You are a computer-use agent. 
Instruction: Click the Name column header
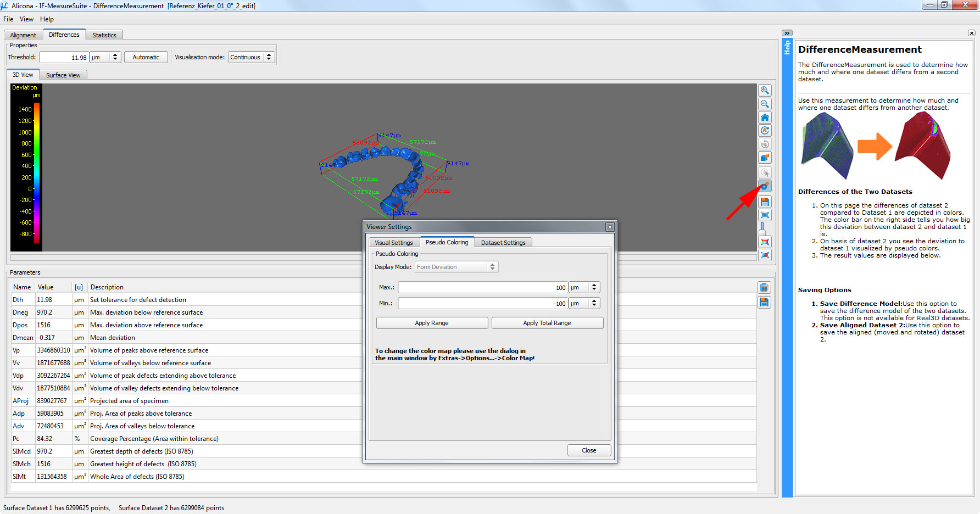pyautogui.click(x=22, y=287)
